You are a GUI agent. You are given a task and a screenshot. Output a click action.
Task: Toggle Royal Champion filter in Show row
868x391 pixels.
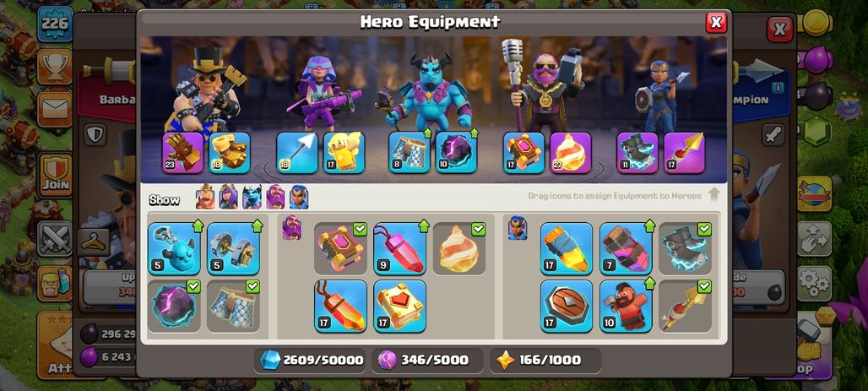(299, 197)
